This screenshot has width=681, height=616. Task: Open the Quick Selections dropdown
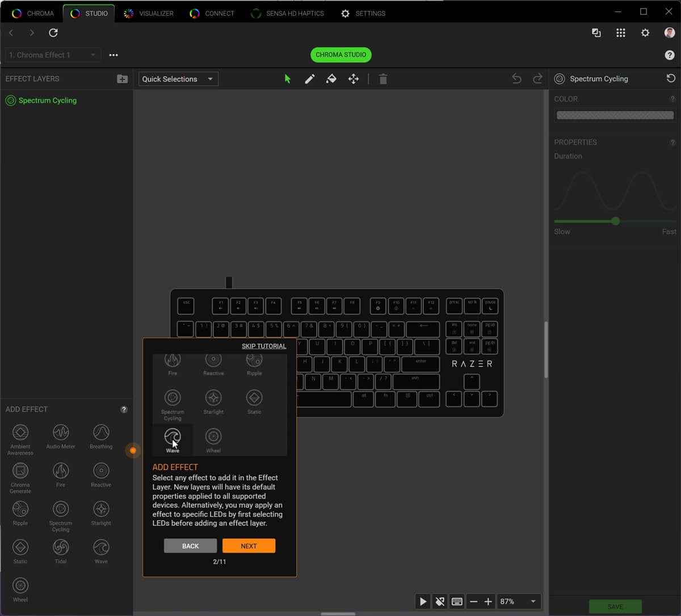pyautogui.click(x=178, y=79)
